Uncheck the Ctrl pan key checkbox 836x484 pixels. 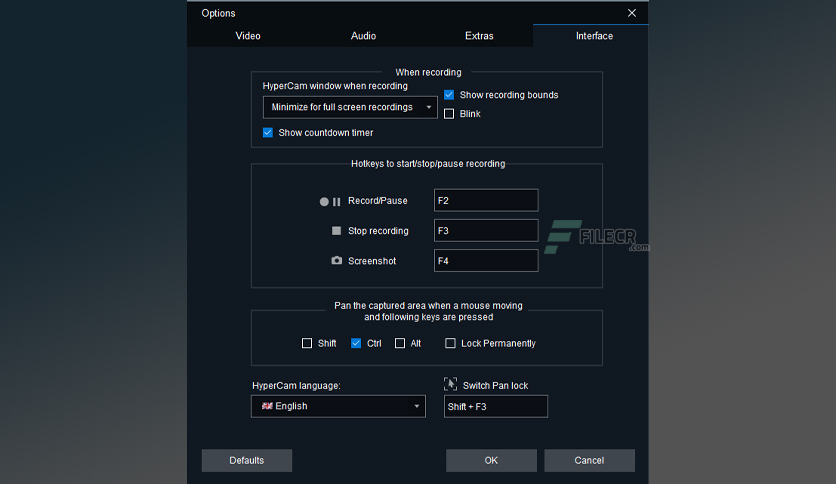pos(356,343)
